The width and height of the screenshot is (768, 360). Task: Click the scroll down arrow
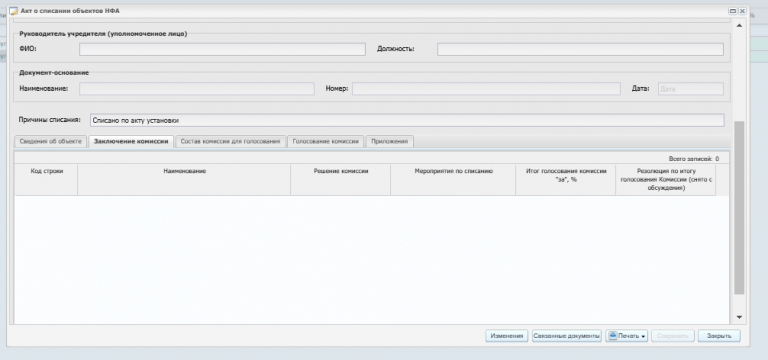(739, 317)
